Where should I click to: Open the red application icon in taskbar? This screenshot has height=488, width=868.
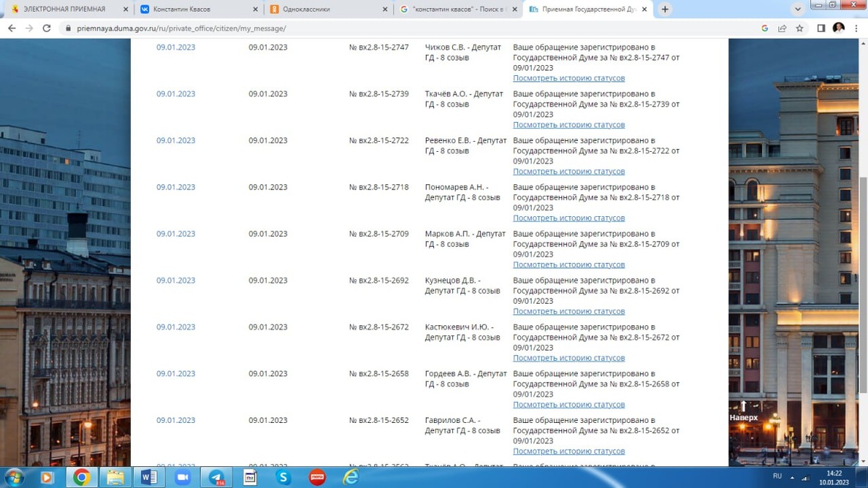pos(317,477)
